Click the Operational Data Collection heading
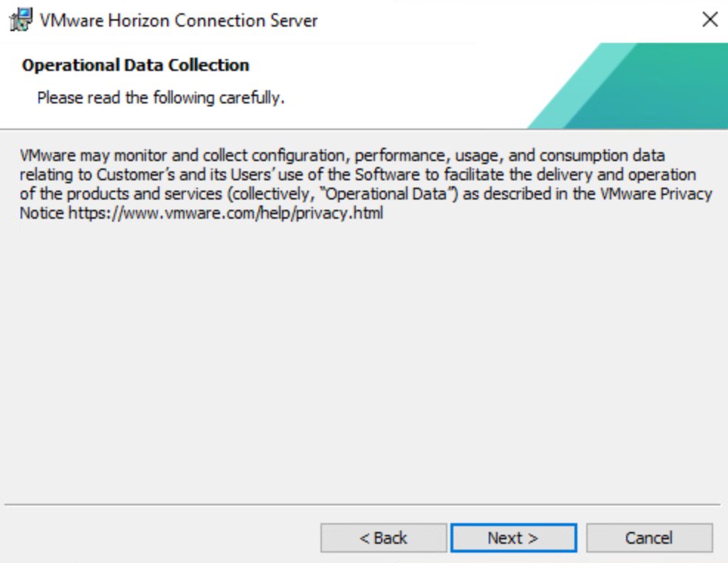The image size is (728, 563). tap(136, 65)
